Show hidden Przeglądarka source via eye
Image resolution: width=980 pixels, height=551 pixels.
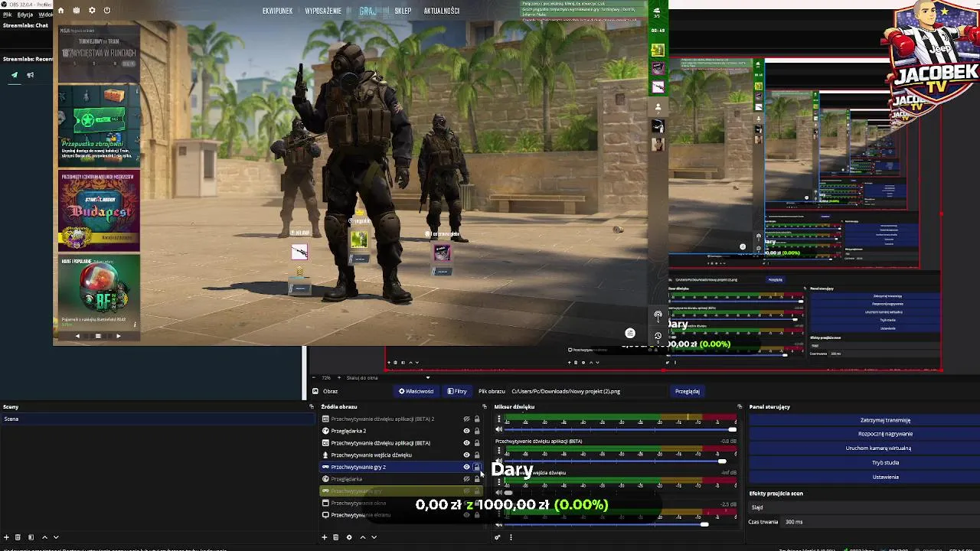[x=466, y=479]
